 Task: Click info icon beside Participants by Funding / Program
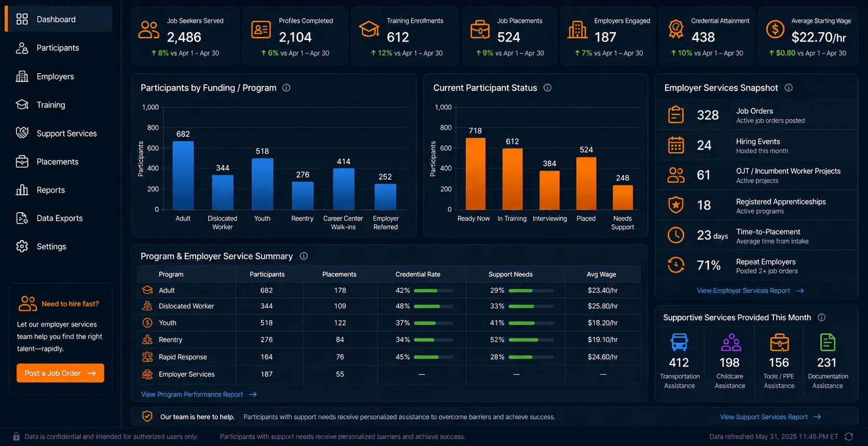click(286, 88)
